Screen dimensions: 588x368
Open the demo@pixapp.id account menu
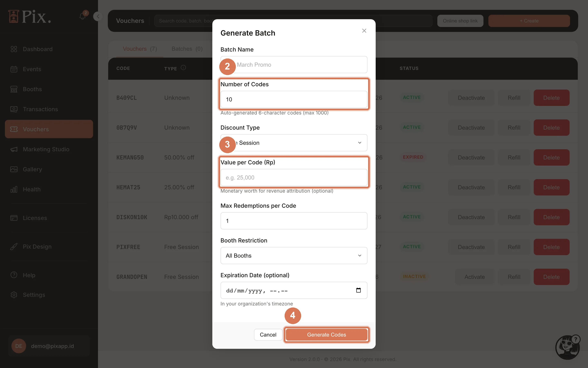point(49,346)
